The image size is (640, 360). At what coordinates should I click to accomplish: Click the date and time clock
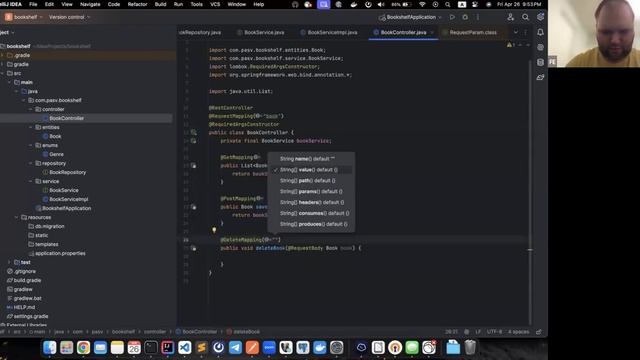point(519,4)
